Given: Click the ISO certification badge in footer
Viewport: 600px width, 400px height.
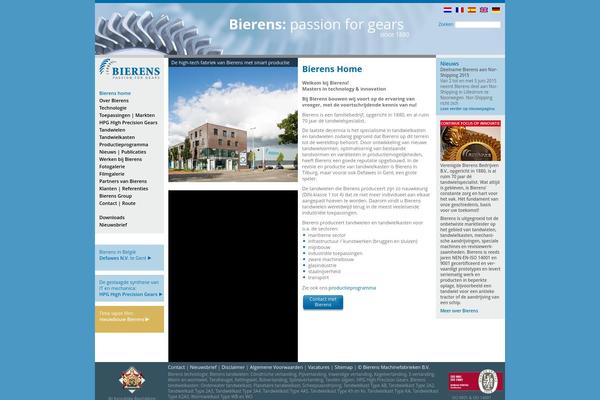Looking at the screenshot, I should (x=476, y=381).
